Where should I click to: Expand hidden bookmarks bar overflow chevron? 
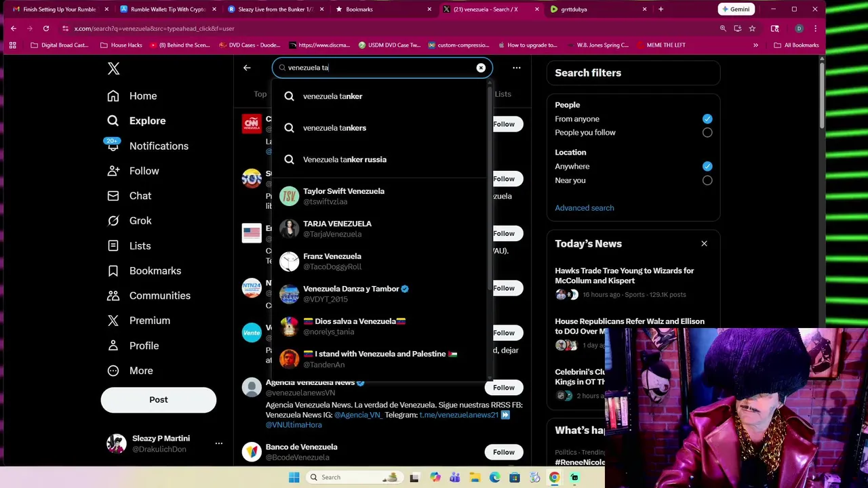[755, 45]
